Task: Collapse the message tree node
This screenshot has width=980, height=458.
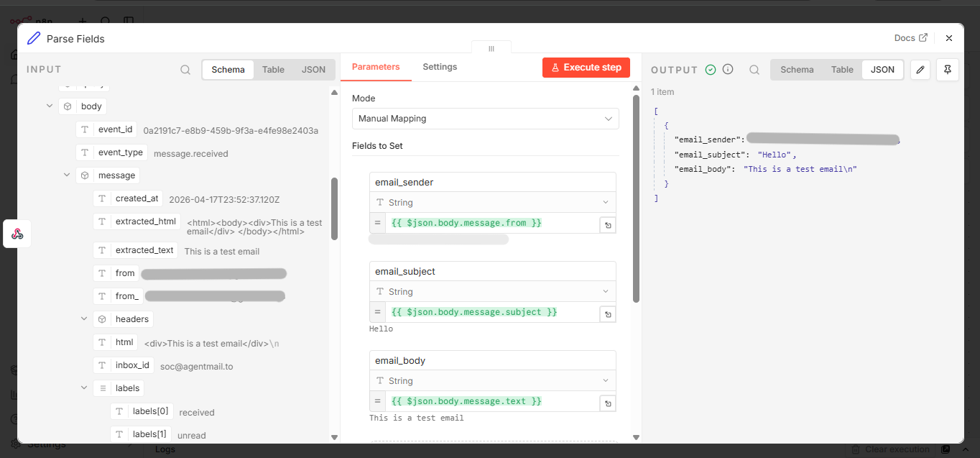Action: (x=67, y=175)
